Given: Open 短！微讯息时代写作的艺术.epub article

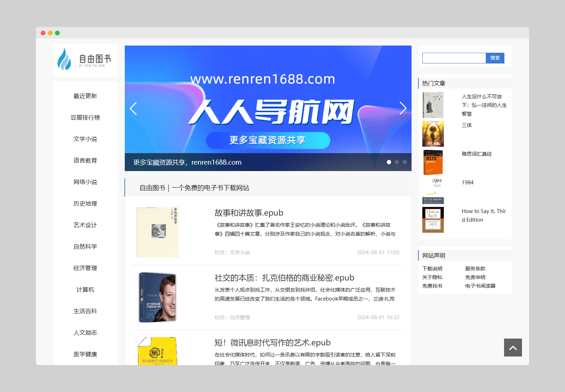Looking at the screenshot, I should [272, 343].
